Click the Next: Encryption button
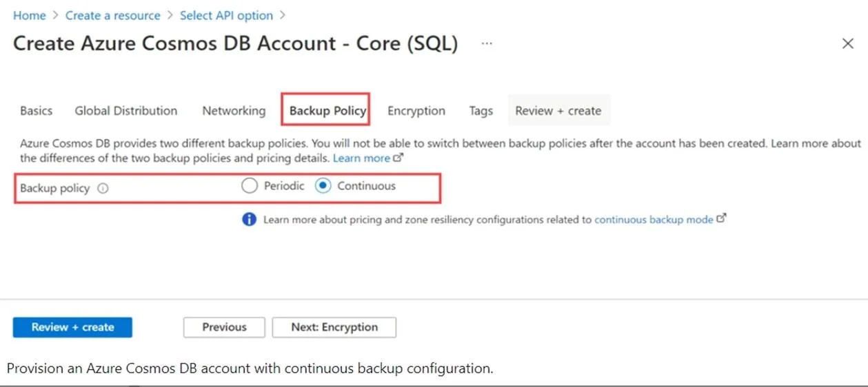 (334, 327)
